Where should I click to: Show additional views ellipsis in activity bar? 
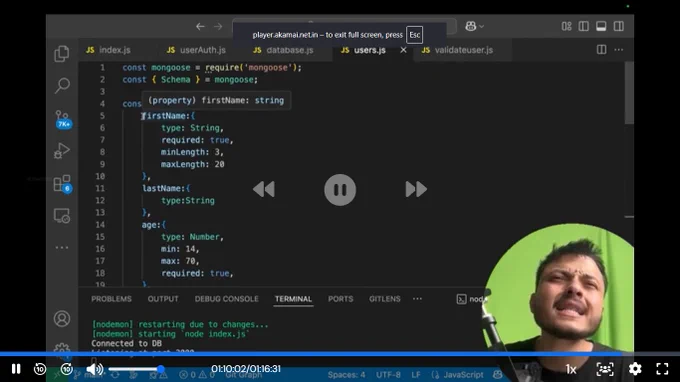(x=62, y=248)
